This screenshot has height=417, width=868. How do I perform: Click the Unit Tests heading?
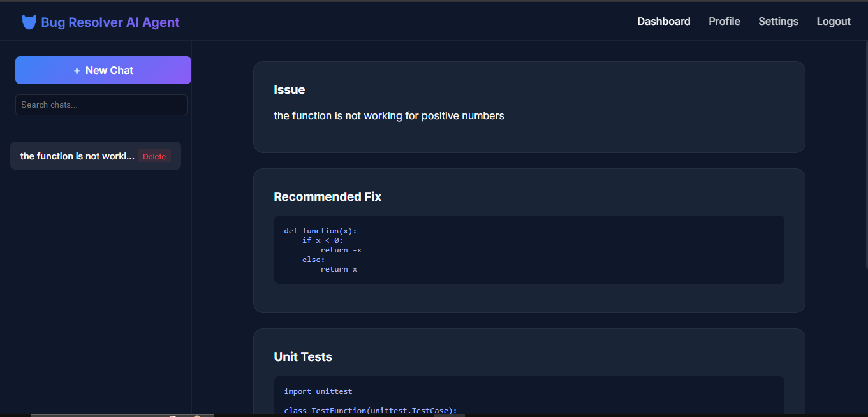(x=303, y=357)
